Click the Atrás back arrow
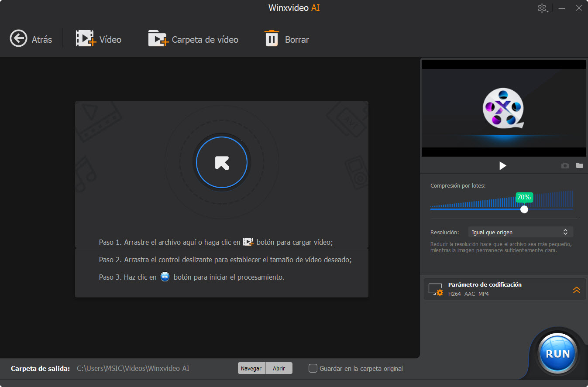Image resolution: width=588 pixels, height=387 pixels. 18,38
